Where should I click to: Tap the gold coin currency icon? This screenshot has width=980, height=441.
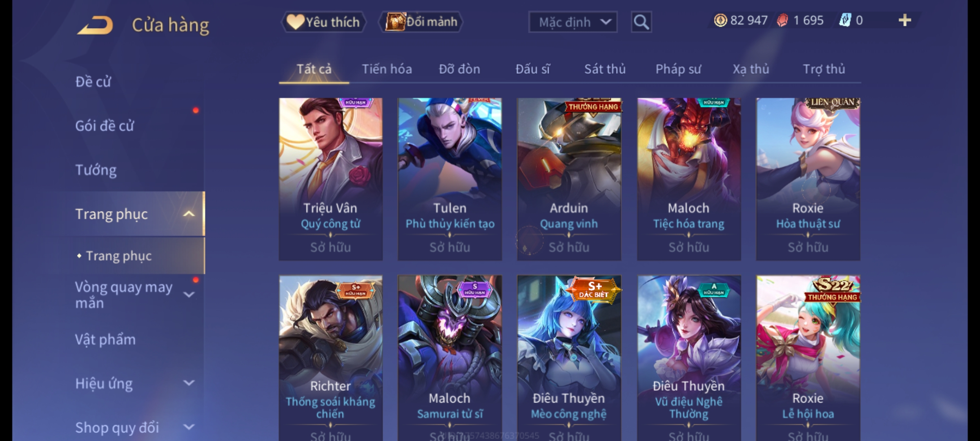click(720, 20)
